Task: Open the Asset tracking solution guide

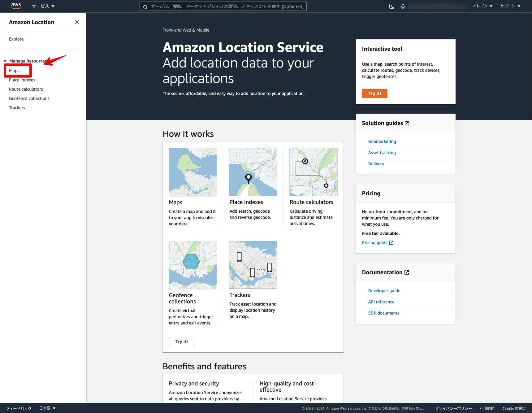Action: 382,153
